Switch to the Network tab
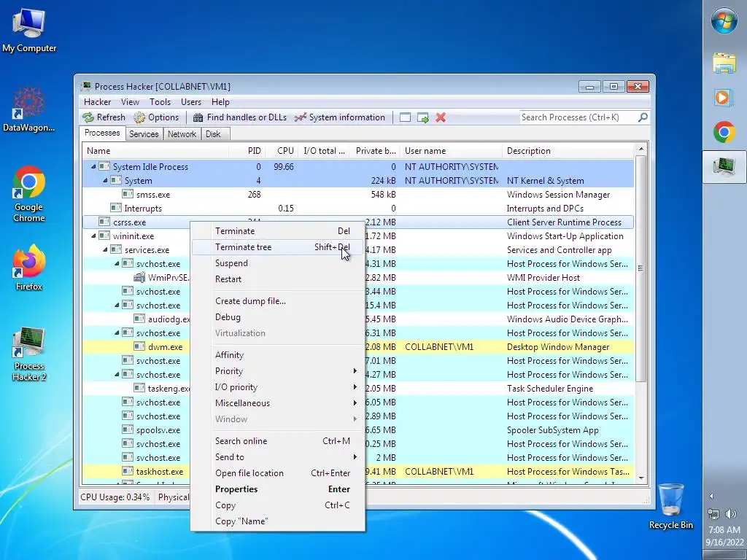This screenshot has height=560, width=747. click(182, 134)
